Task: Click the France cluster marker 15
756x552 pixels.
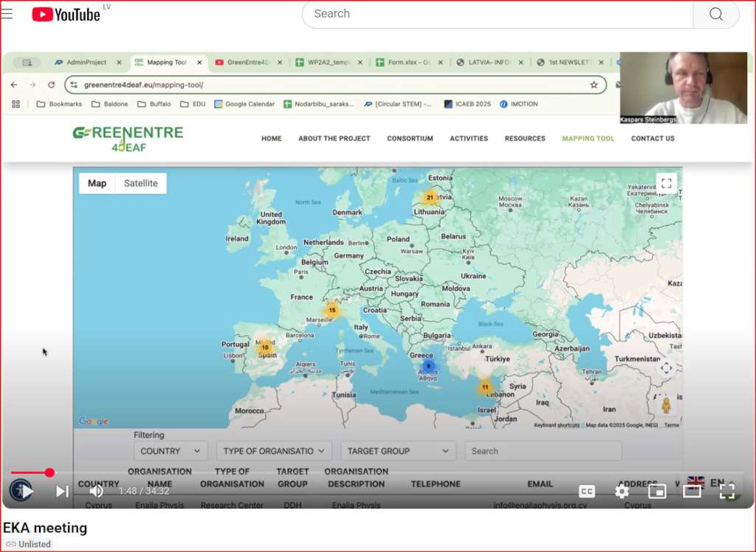Action: click(x=332, y=311)
